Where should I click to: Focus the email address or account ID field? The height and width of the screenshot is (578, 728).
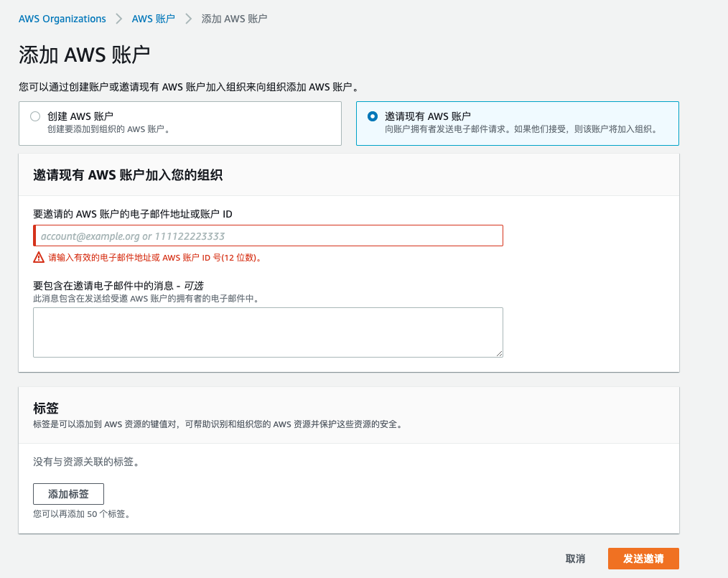coord(268,236)
